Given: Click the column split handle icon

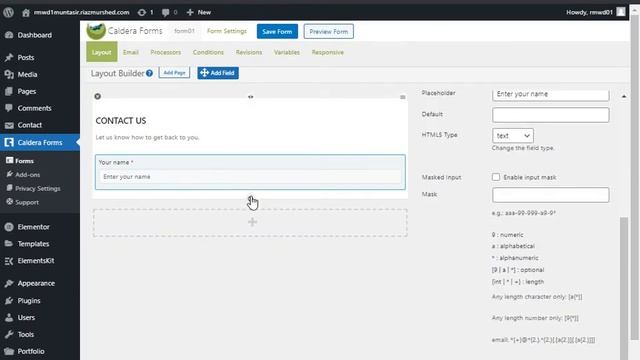Looking at the screenshot, I should pyautogui.click(x=251, y=97).
